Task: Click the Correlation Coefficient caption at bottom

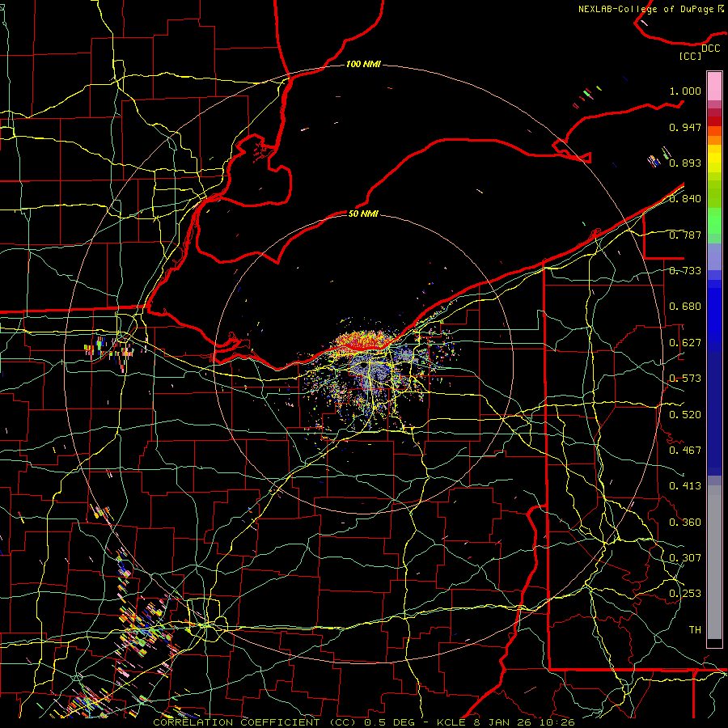Action: pyautogui.click(x=363, y=722)
